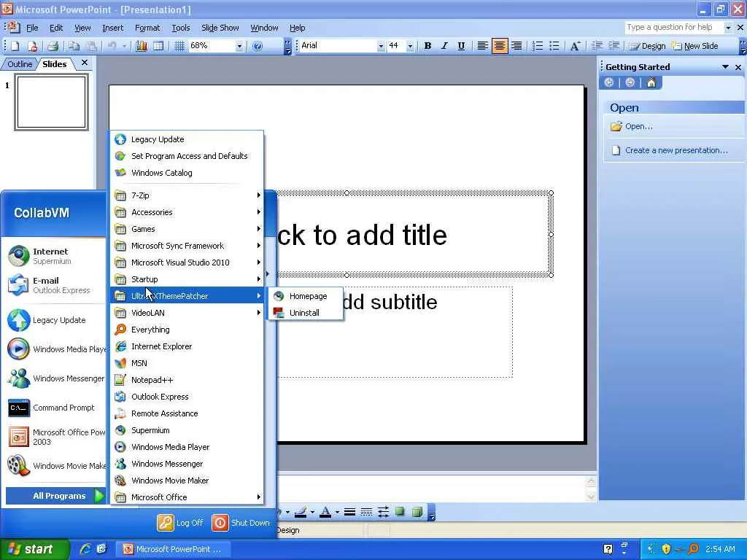Open the Insert menu
This screenshot has width=747, height=560.
pos(112,28)
